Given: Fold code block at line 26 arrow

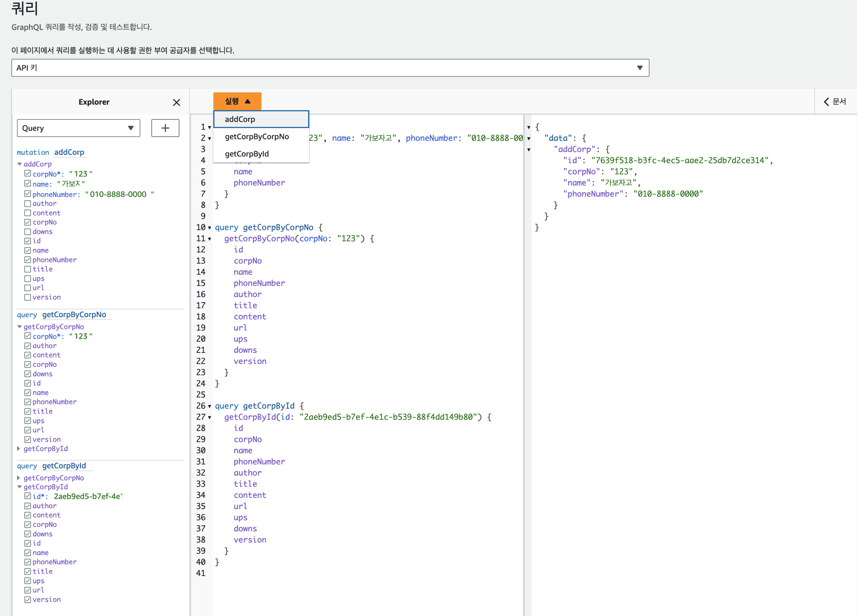Looking at the screenshot, I should 209,406.
